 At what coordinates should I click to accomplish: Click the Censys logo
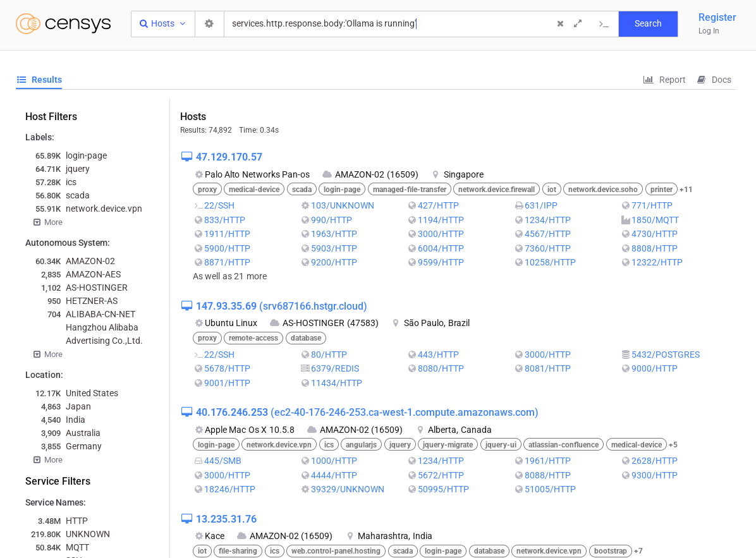coord(63,24)
